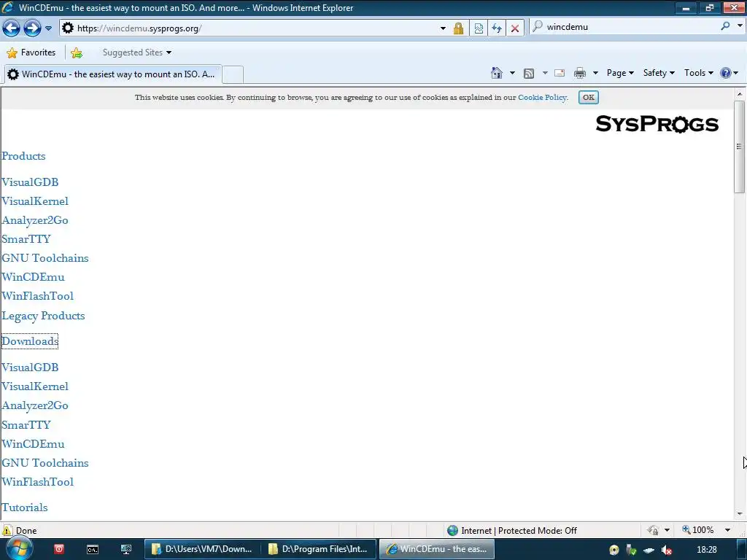
Task: Open the Safety menu
Action: point(659,73)
